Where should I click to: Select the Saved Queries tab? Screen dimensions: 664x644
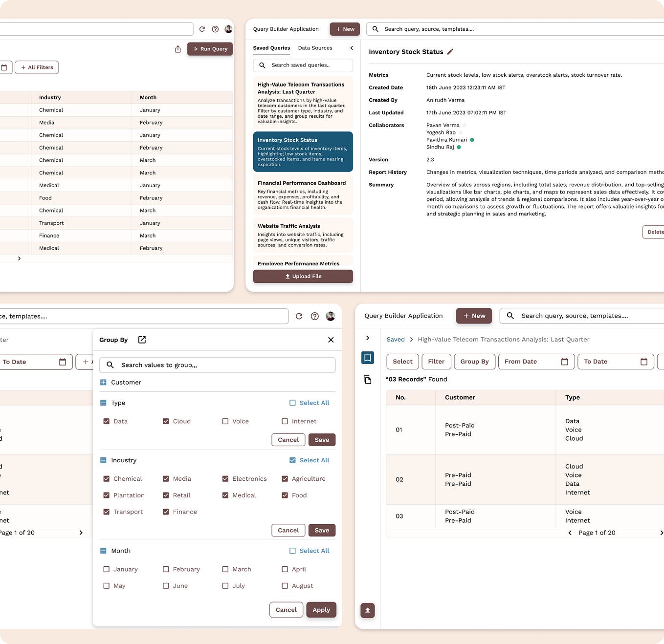272,48
